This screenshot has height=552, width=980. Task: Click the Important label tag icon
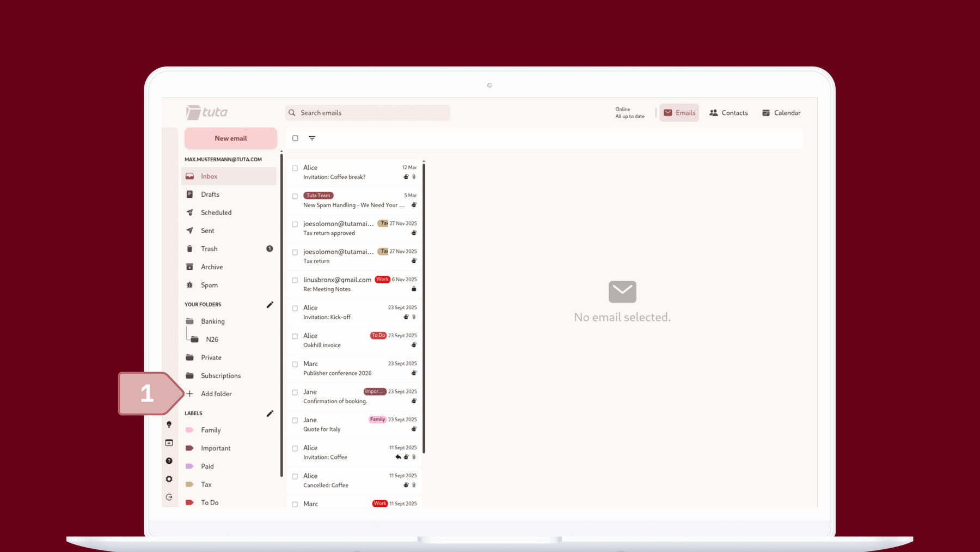pos(189,448)
